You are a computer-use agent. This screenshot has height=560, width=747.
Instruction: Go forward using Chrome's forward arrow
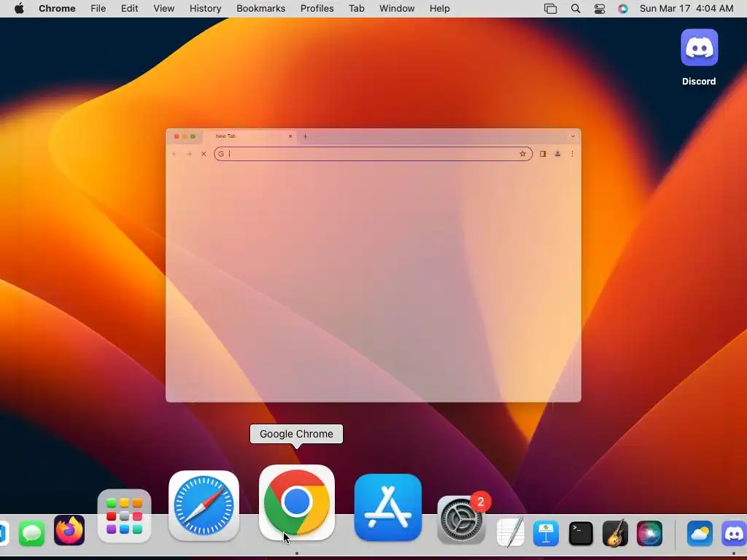click(189, 154)
